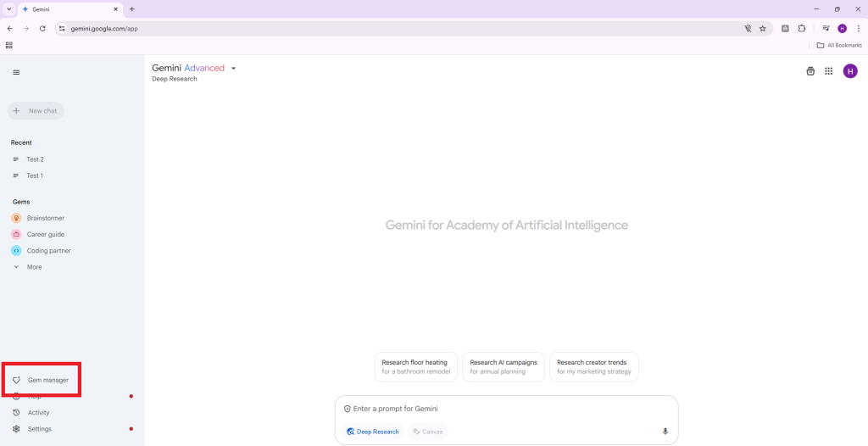Click the microphone blocked icon in address bar
Screen dimensions: 868x446
748,28
